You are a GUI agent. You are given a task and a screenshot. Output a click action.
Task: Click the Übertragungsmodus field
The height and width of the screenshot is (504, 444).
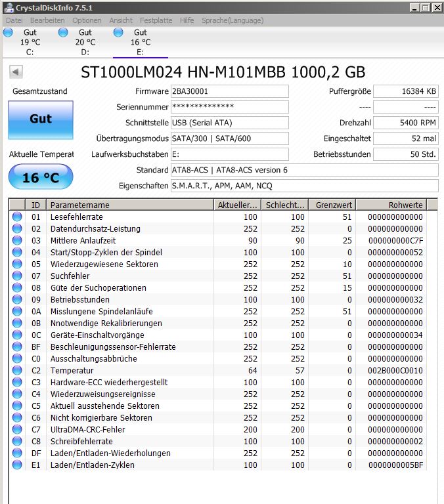pyautogui.click(x=230, y=138)
